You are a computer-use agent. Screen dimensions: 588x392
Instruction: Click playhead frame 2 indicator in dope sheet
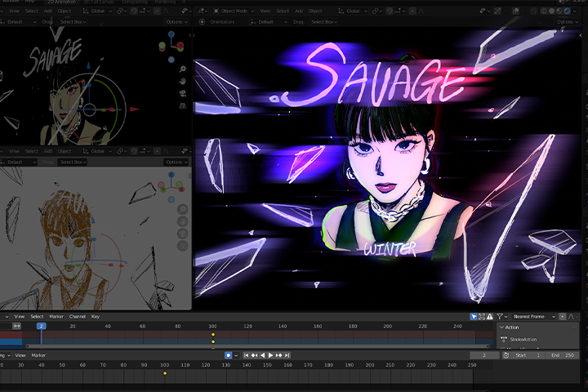point(42,327)
